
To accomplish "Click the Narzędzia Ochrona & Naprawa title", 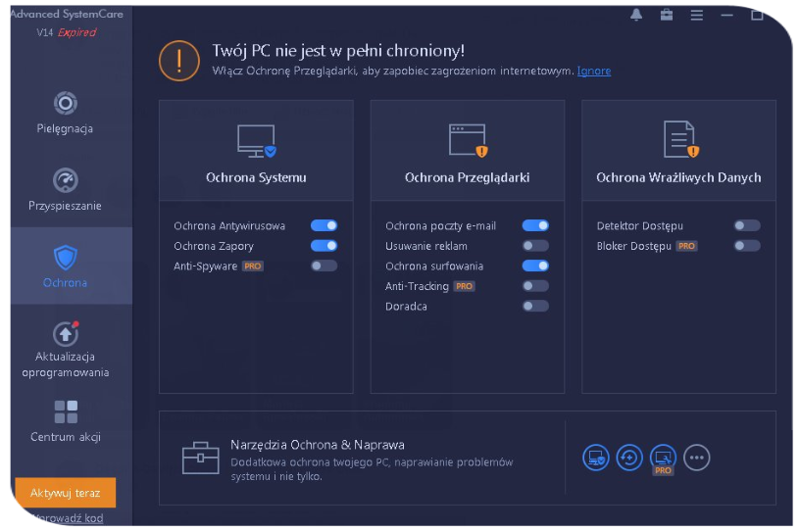I will tap(318, 445).
